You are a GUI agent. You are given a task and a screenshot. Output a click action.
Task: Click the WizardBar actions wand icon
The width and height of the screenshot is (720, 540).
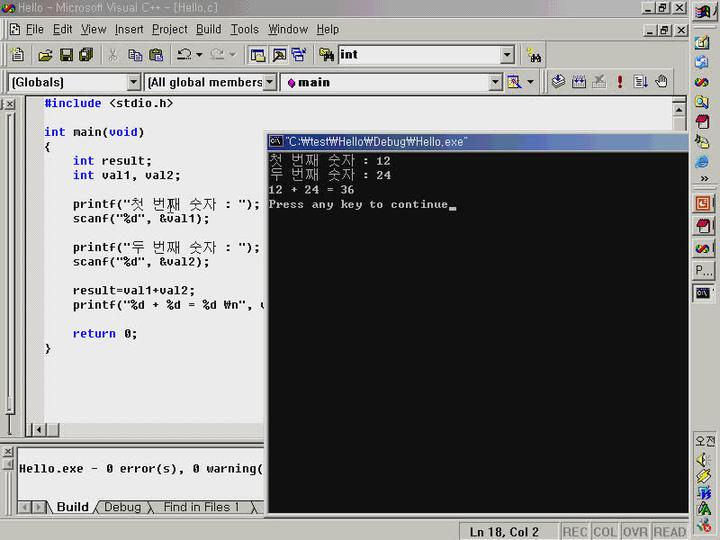point(514,82)
